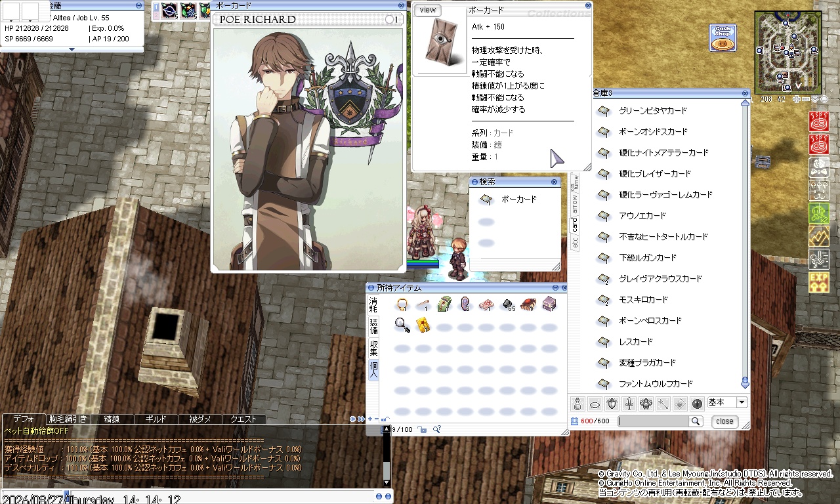Click the view button on card info
840x504 pixels.
(428, 10)
